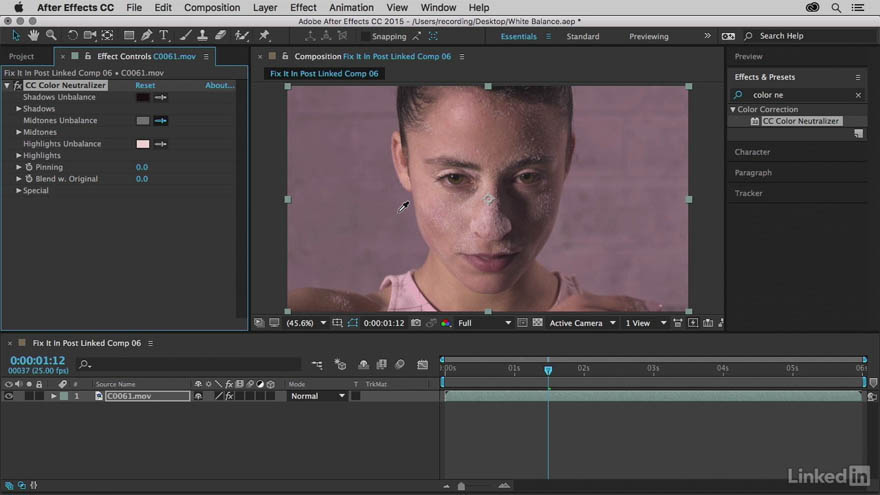Open the Active Camera view dropdown
This screenshot has width=880, height=495.
(x=583, y=323)
